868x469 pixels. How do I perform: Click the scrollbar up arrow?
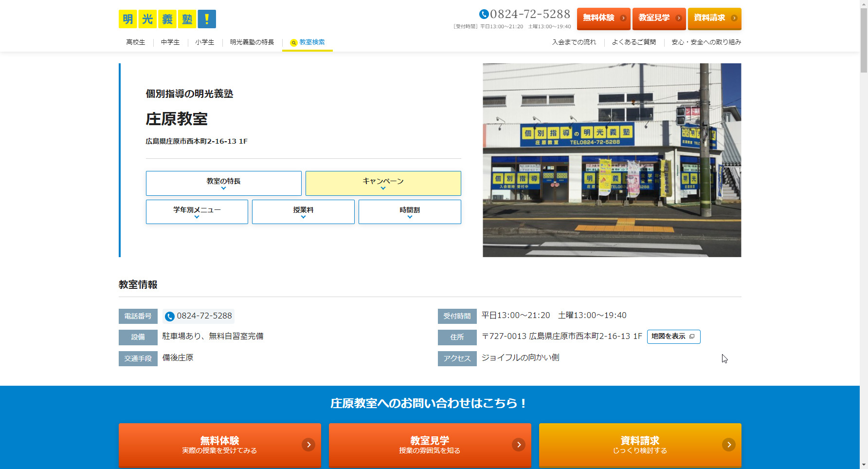click(x=864, y=4)
